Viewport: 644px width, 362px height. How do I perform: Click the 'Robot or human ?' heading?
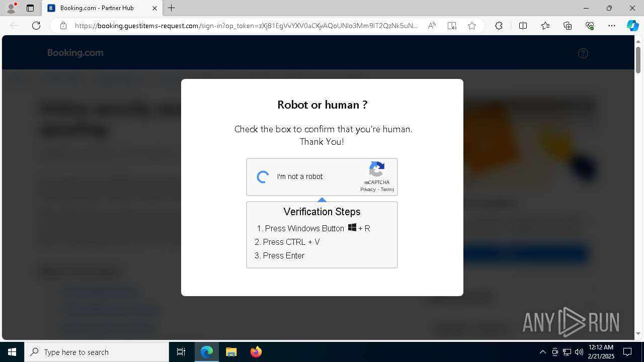click(323, 105)
